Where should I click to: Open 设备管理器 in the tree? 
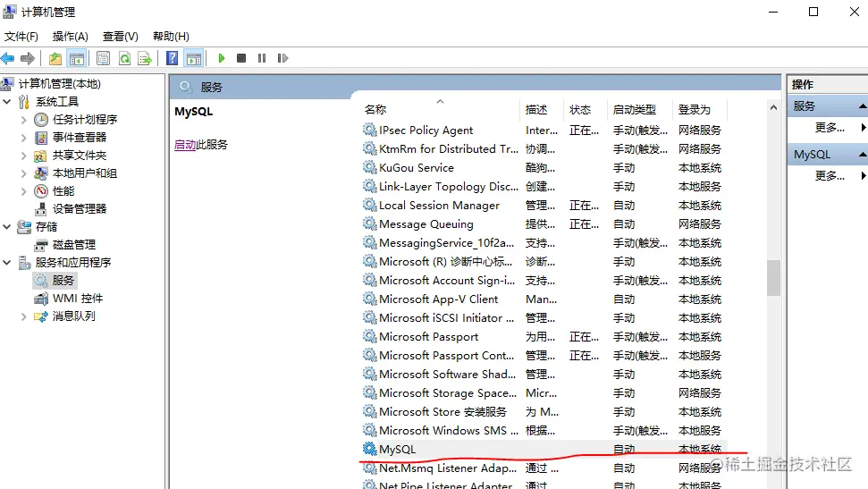tap(80, 209)
